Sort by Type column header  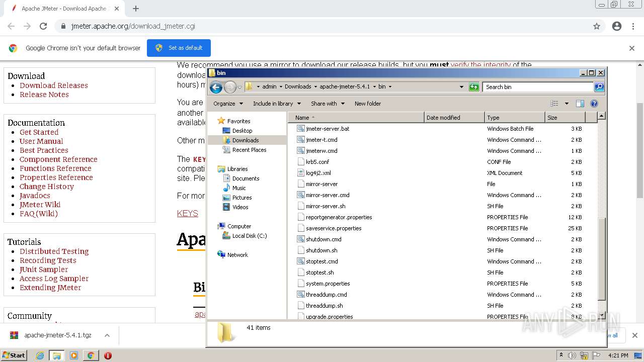[x=515, y=118]
